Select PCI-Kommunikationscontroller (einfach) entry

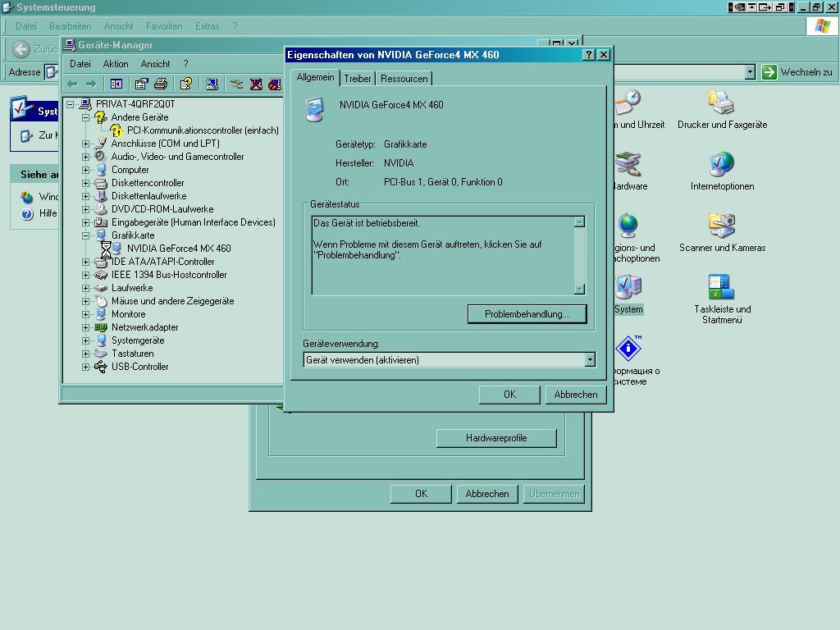[203, 130]
